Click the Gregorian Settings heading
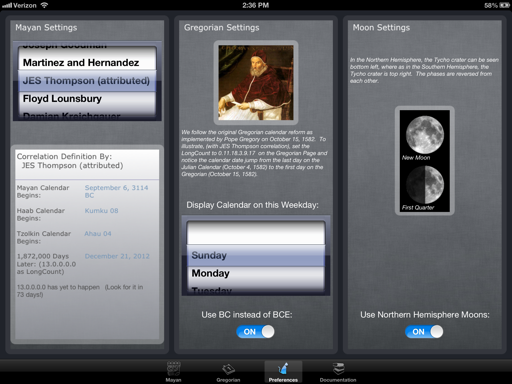The width and height of the screenshot is (512, 384). pos(222,28)
